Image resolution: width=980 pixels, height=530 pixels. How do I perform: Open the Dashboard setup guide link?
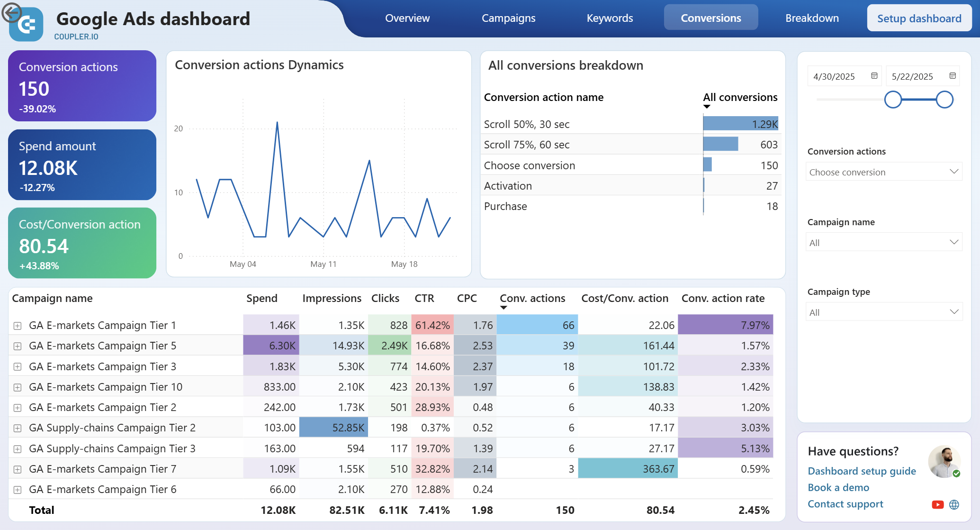862,471
